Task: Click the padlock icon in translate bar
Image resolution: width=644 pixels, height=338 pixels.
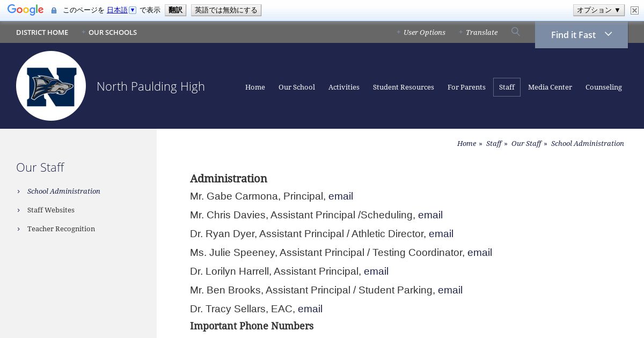Action: [x=54, y=10]
